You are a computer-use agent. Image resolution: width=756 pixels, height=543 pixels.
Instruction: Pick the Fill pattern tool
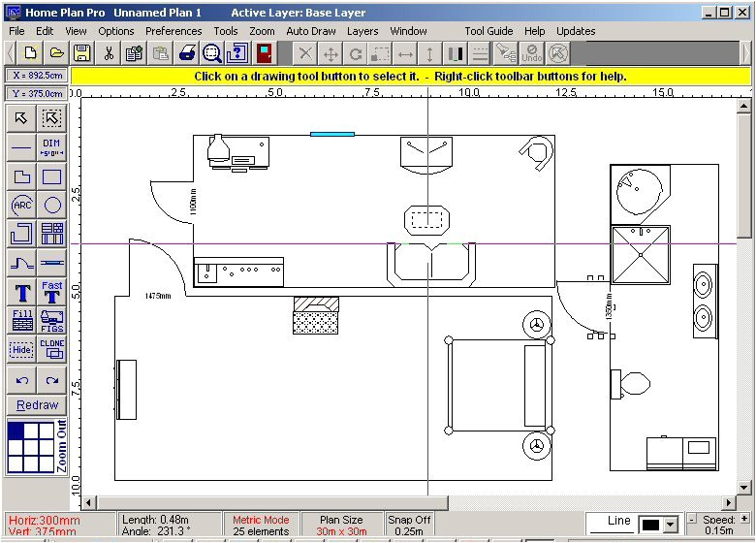pyautogui.click(x=21, y=321)
